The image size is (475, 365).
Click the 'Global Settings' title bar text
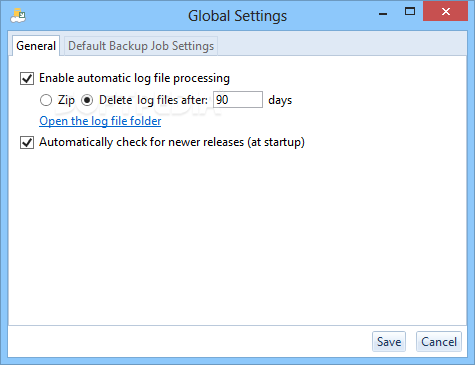pyautogui.click(x=237, y=16)
